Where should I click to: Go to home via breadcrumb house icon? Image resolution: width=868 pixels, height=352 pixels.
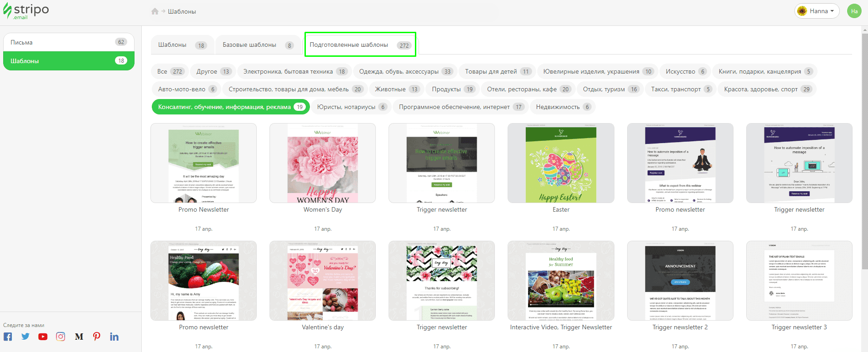click(x=155, y=11)
